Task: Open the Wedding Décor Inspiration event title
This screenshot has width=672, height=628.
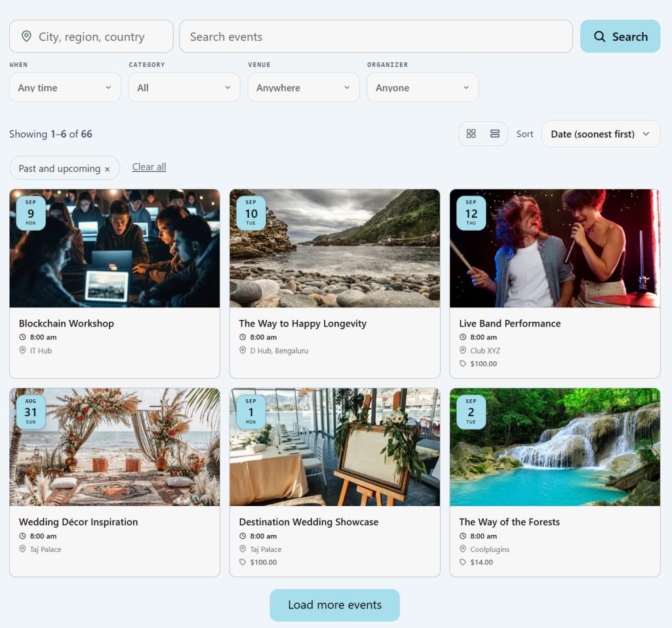Action: (79, 522)
